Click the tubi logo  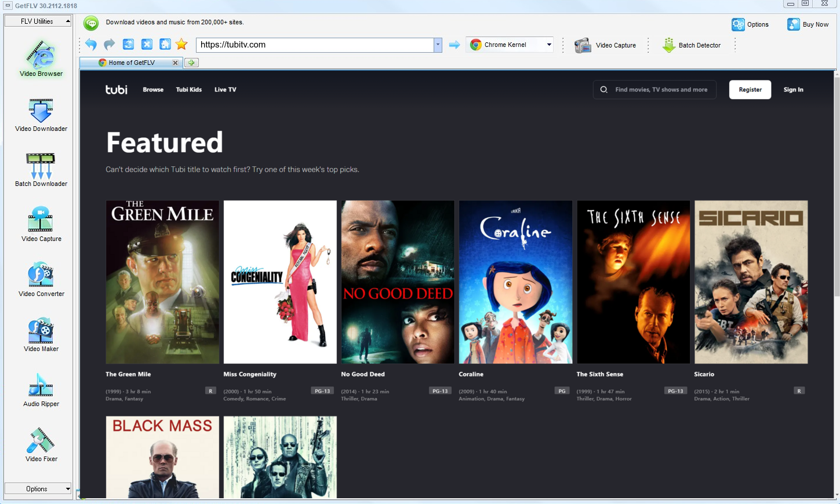coord(117,89)
